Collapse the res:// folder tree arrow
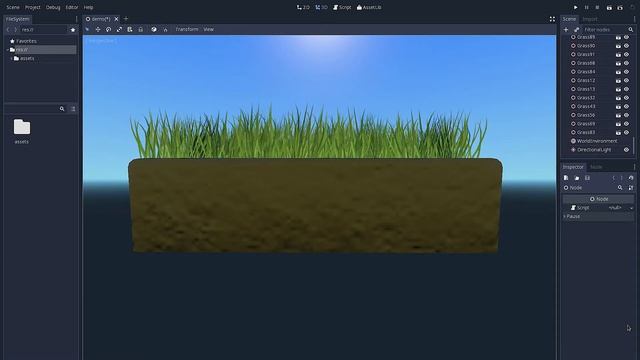Viewport: 640px width, 360px height. (x=8, y=50)
